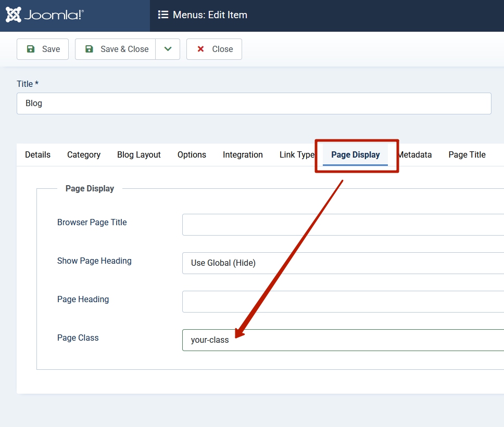Image resolution: width=504 pixels, height=427 pixels.
Task: Switch to the Link Type tab
Action: pos(297,154)
